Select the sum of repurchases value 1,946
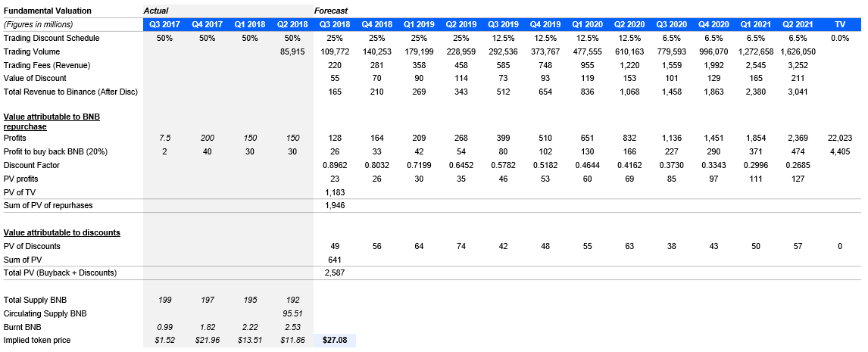868x352 pixels. pos(334,205)
